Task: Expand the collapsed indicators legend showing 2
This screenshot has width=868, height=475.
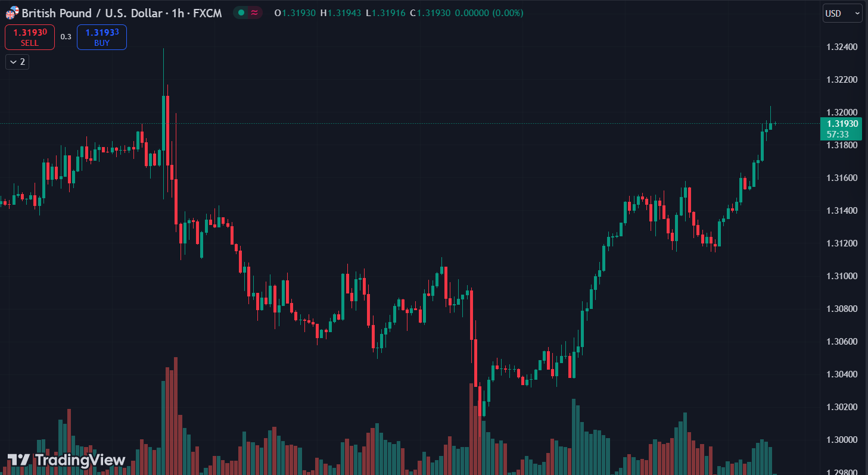Action: click(x=17, y=61)
